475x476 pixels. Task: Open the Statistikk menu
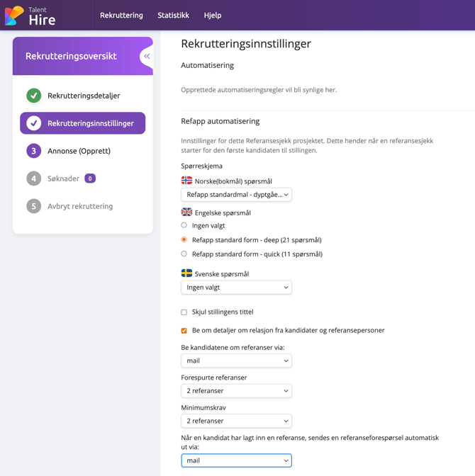[173, 15]
